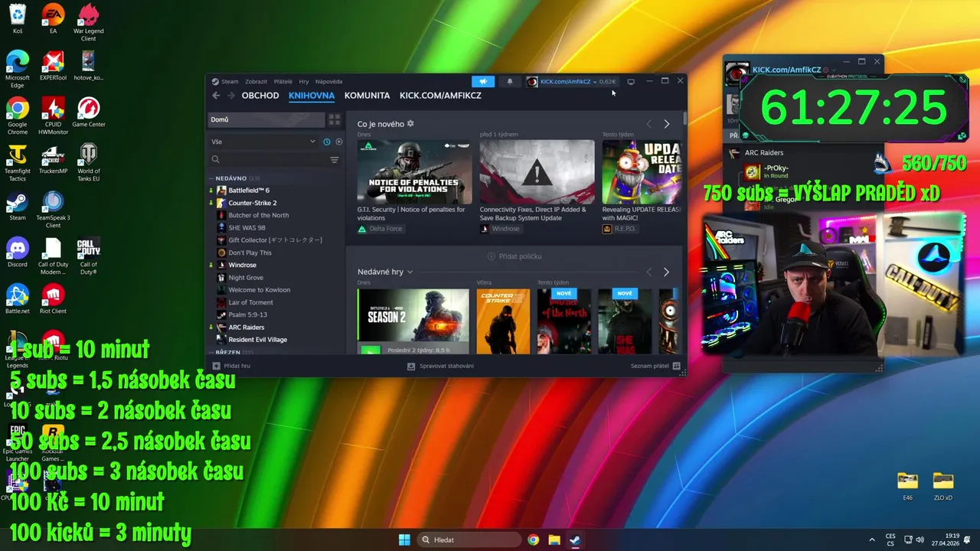Click Přidat poličku to add shelf
Screen dimensions: 980x551
[x=514, y=256]
